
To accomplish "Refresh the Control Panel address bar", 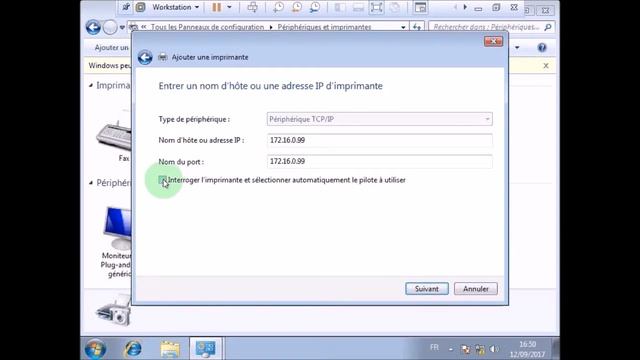I will coord(416,27).
